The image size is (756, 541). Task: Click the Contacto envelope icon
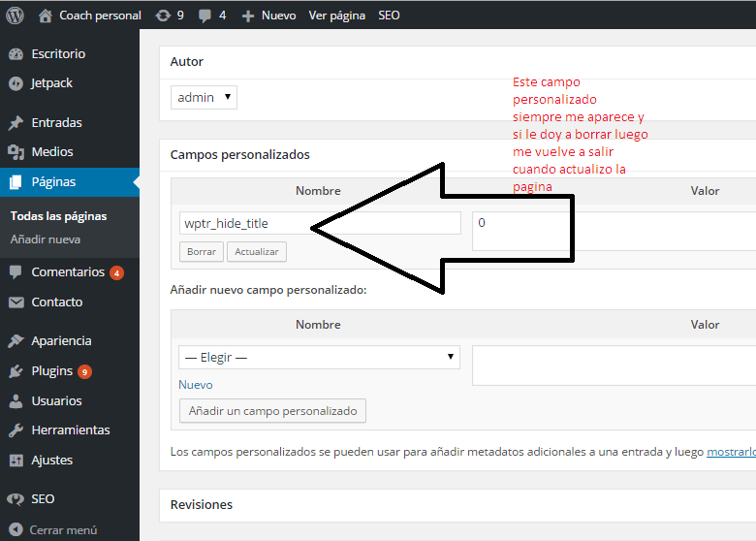click(16, 302)
